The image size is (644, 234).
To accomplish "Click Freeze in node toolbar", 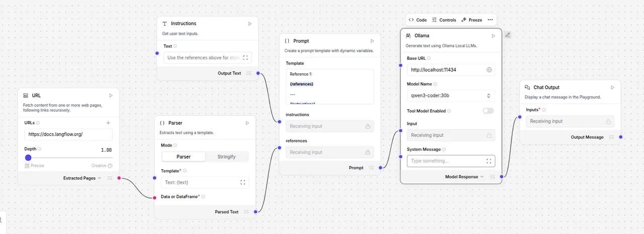I will (x=471, y=20).
